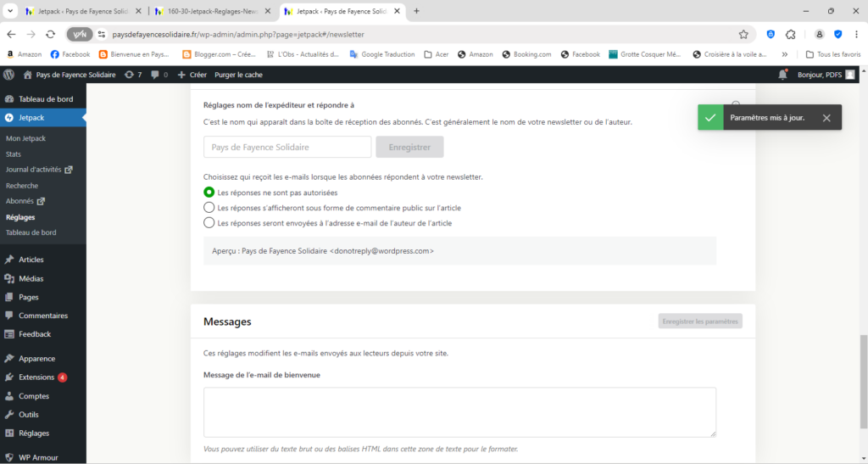Dismiss the 'Paramètres mis à jour' notification
The width and height of the screenshot is (868, 464).
point(826,118)
